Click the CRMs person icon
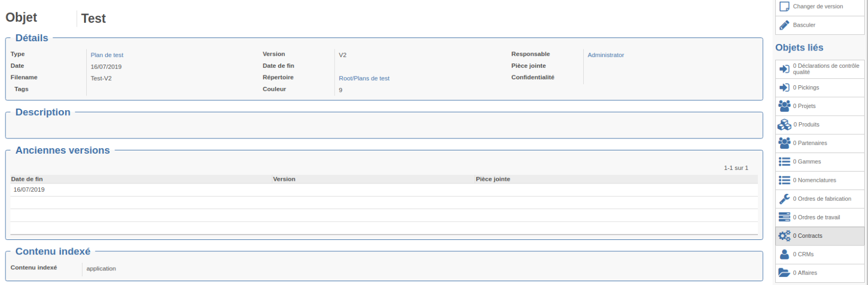Screen dimensions: 868x285 784,254
